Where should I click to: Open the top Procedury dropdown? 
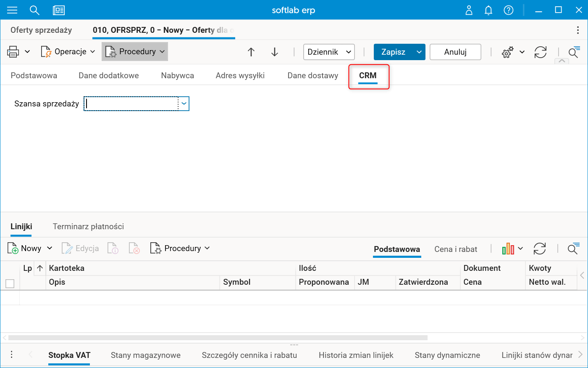click(135, 52)
